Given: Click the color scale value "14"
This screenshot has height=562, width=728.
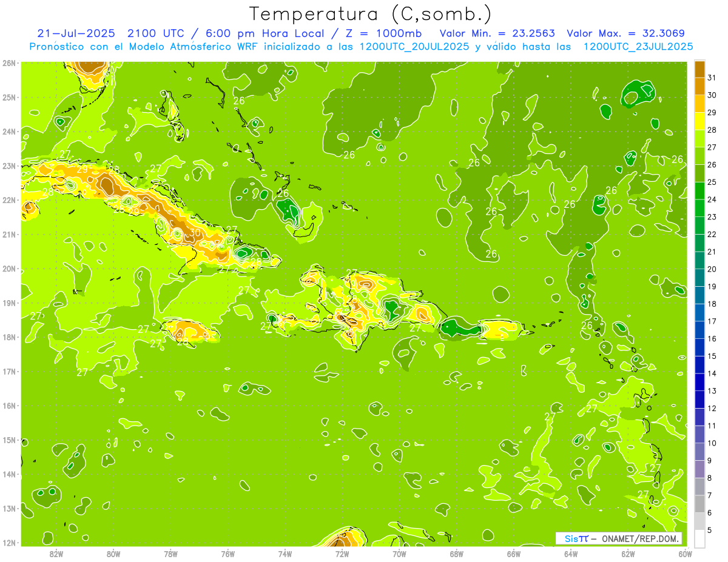Looking at the screenshot, I should tap(712, 373).
